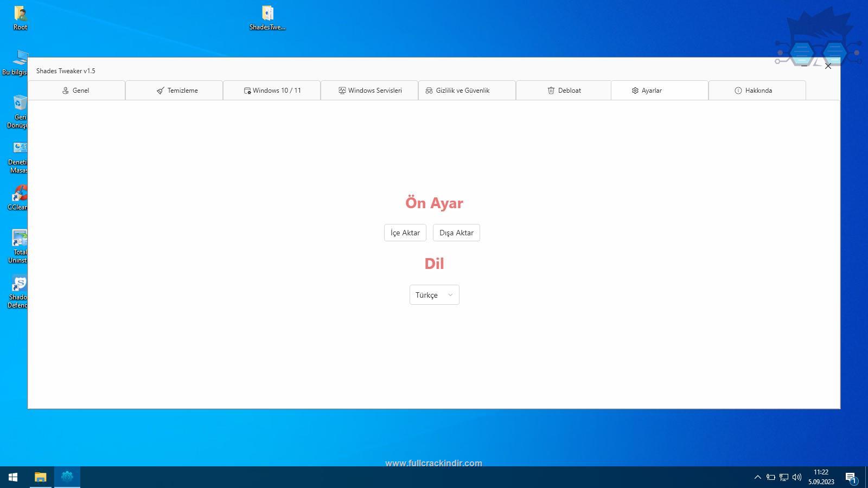Select the Geri Dönüşüm recycle bin icon
868x488 pixels.
pos(17,111)
